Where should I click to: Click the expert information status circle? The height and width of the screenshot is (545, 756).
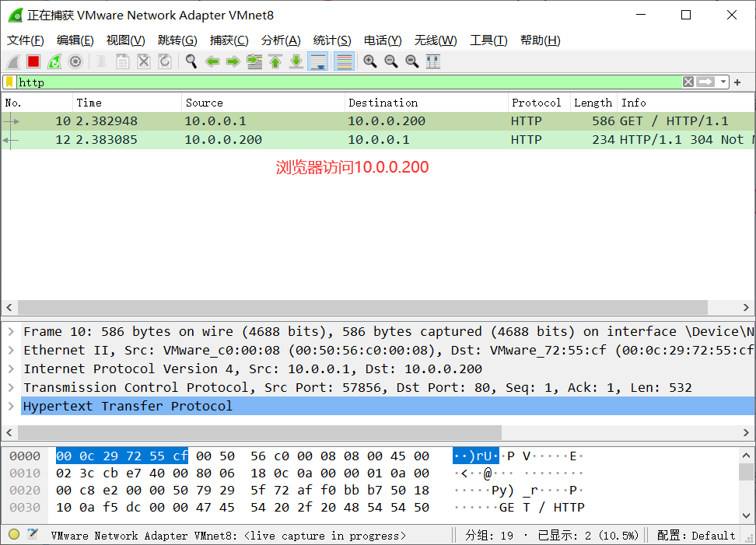pyautogui.click(x=13, y=534)
